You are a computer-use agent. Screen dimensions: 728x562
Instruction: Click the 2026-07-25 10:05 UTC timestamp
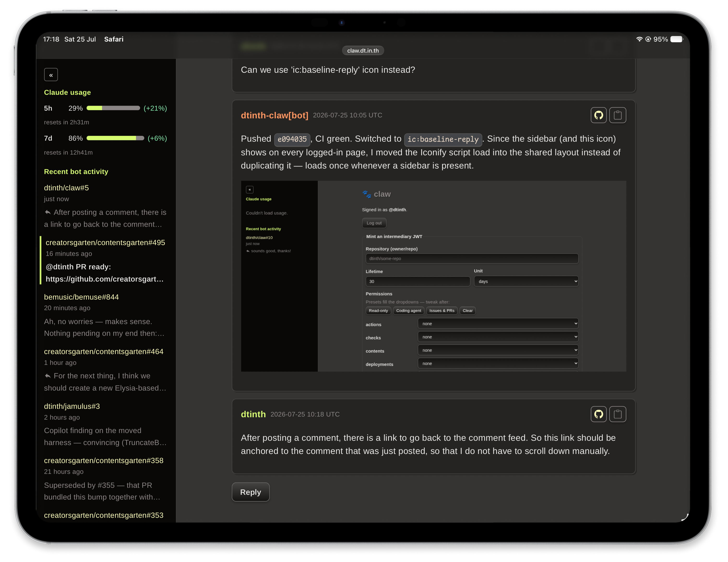(347, 115)
